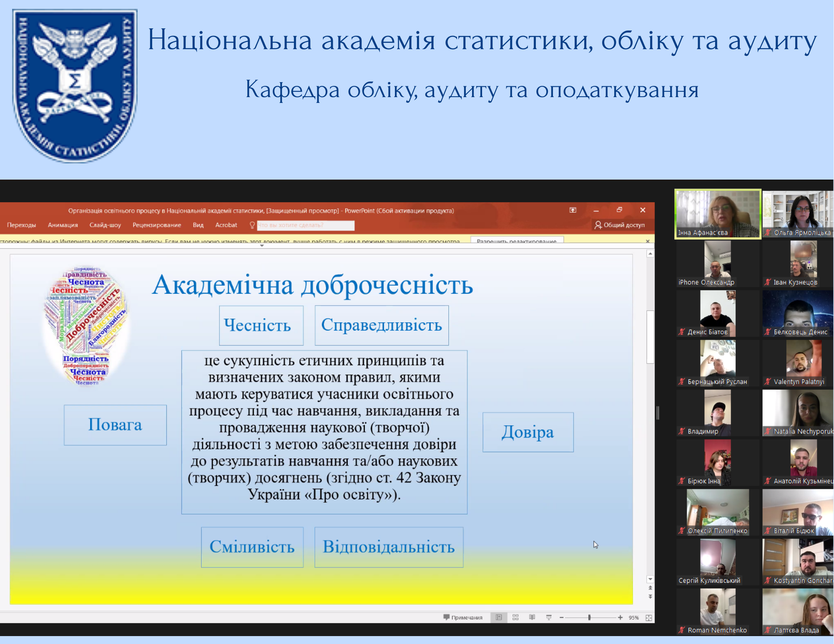Viewport: 834px width, 644px height.
Task: Open the Рецензирование tab
Action: 157,225
